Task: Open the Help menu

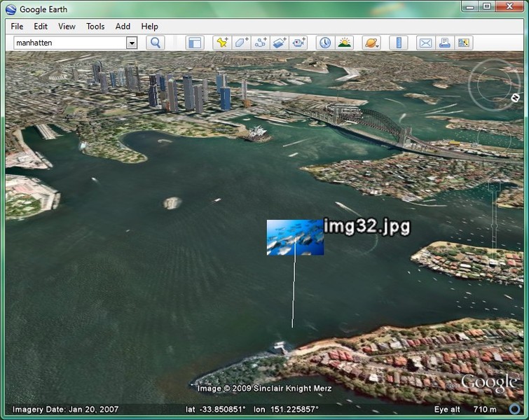Action: click(149, 27)
